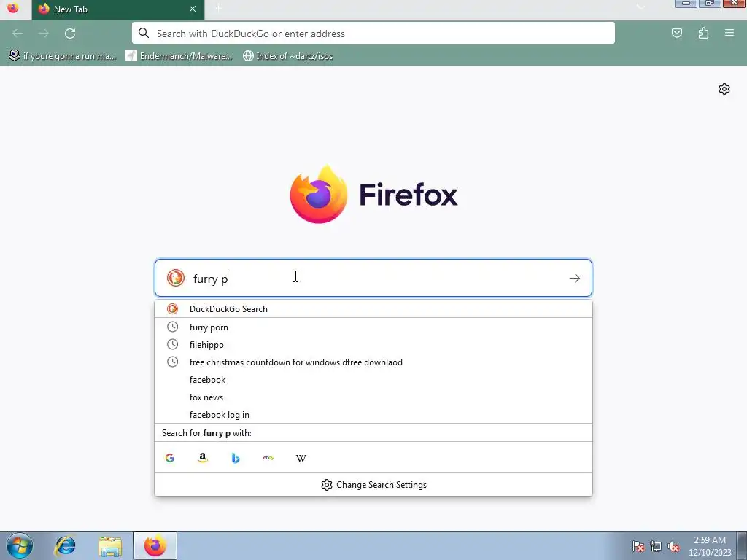
Task: Choose 'facebook log in' suggestion
Action: [x=373, y=415]
